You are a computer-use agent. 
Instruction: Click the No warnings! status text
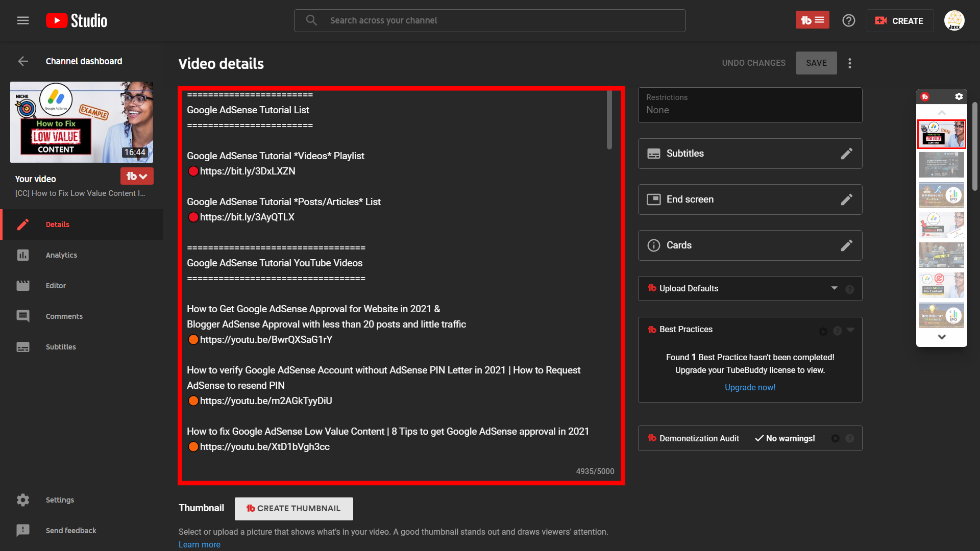790,439
